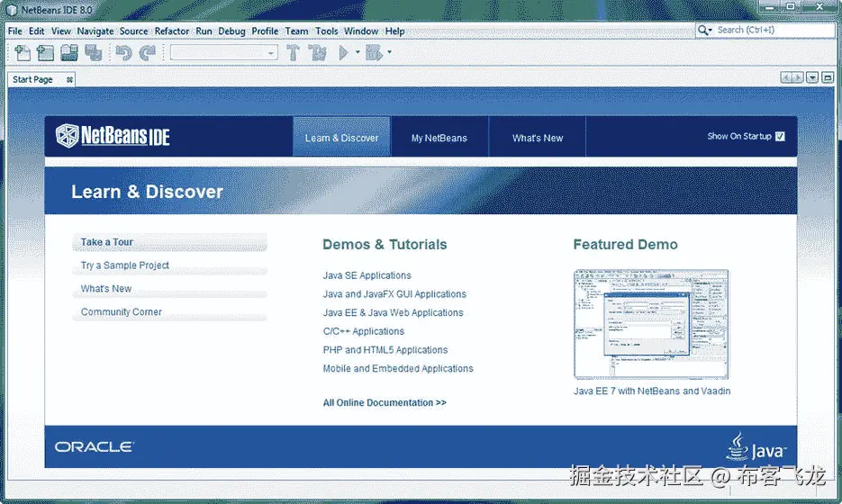Image resolution: width=842 pixels, height=504 pixels.
Task: Click the scroll documents left arrow
Action: (x=787, y=77)
